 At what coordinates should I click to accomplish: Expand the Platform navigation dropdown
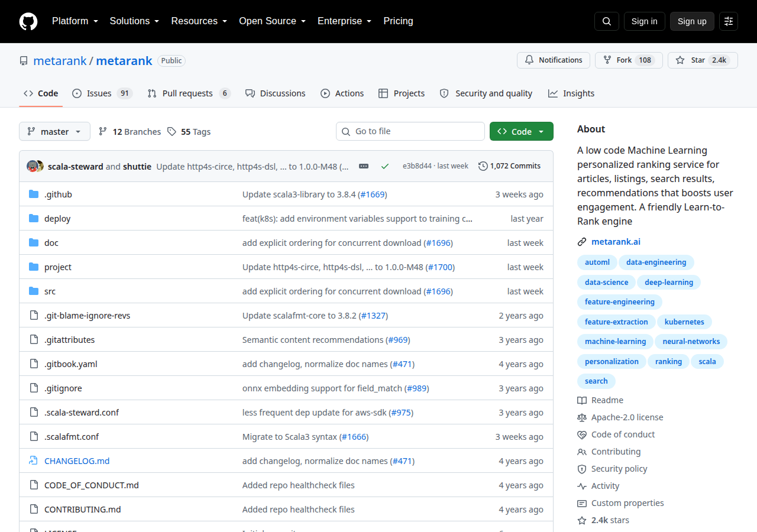click(75, 21)
